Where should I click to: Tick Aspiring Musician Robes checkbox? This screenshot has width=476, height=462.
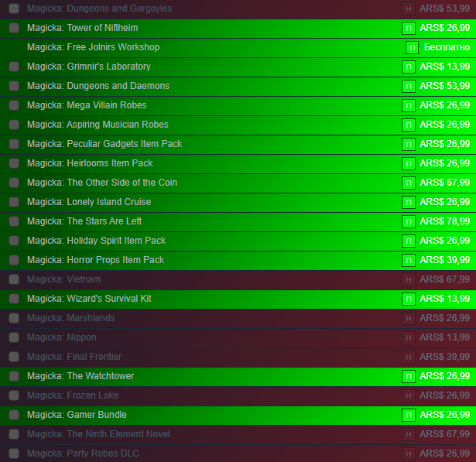pyautogui.click(x=14, y=125)
